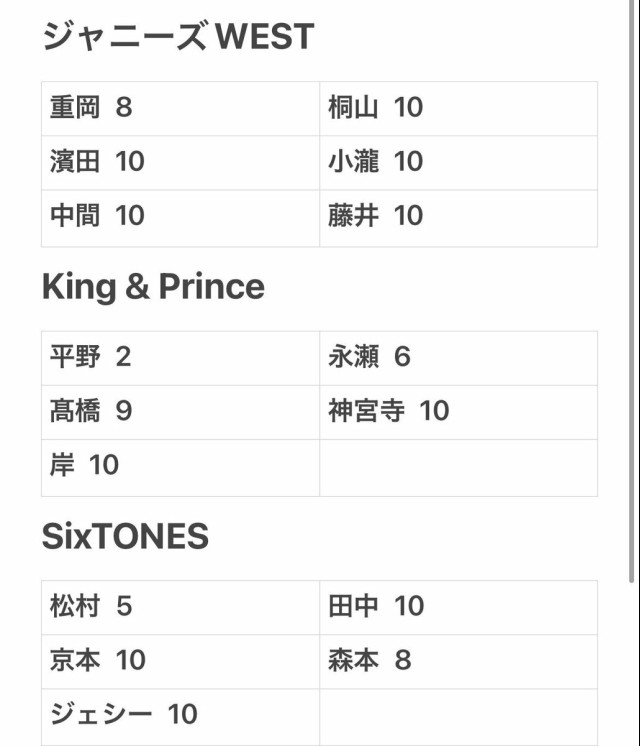This screenshot has height=746, width=640.
Task: Tap the 松村 5 cell
Action: 180,608
